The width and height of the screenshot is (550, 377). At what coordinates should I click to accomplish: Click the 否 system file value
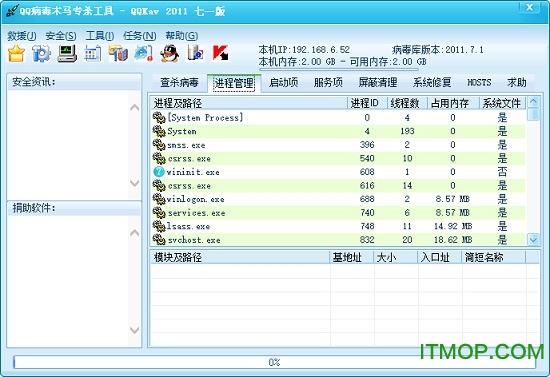pos(502,172)
